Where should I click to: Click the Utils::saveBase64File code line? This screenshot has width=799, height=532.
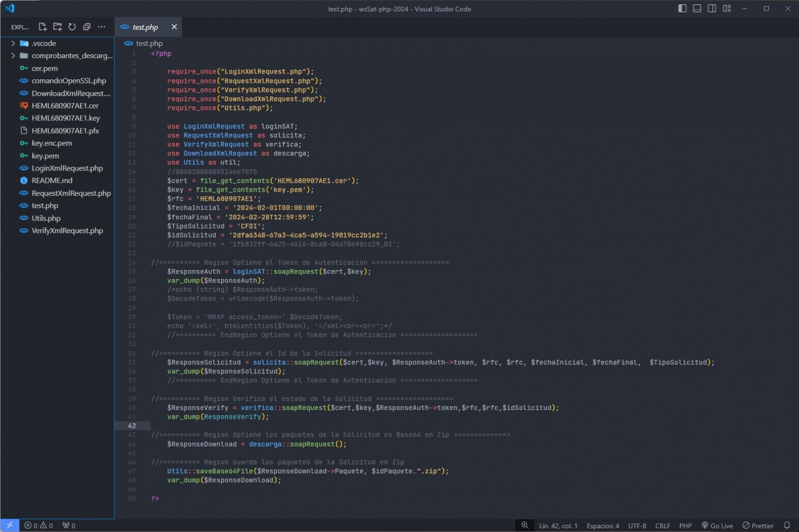308,471
